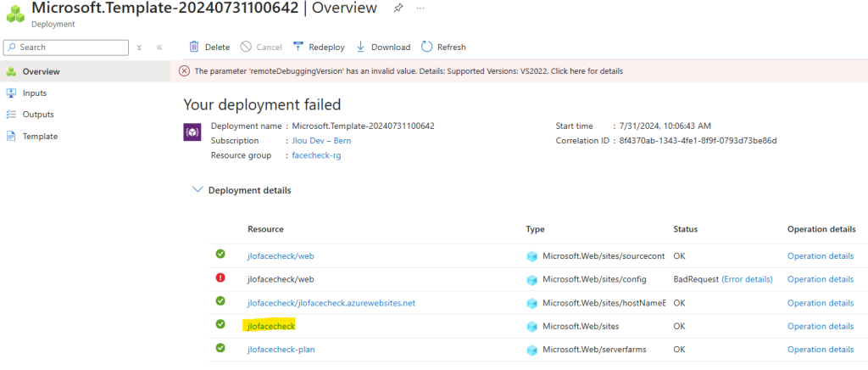Click the green check icon for sourcecontrol row
Viewport: 868px width, 370px height.
point(220,255)
